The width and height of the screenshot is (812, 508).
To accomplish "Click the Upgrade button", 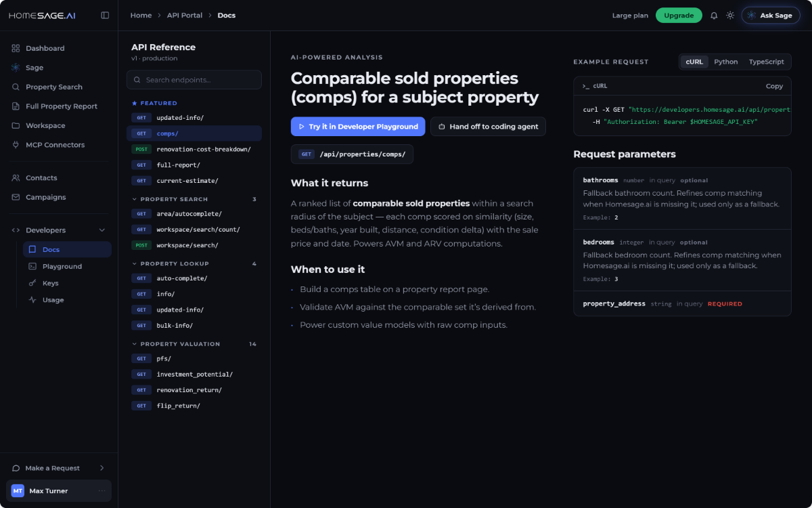I will [679, 16].
